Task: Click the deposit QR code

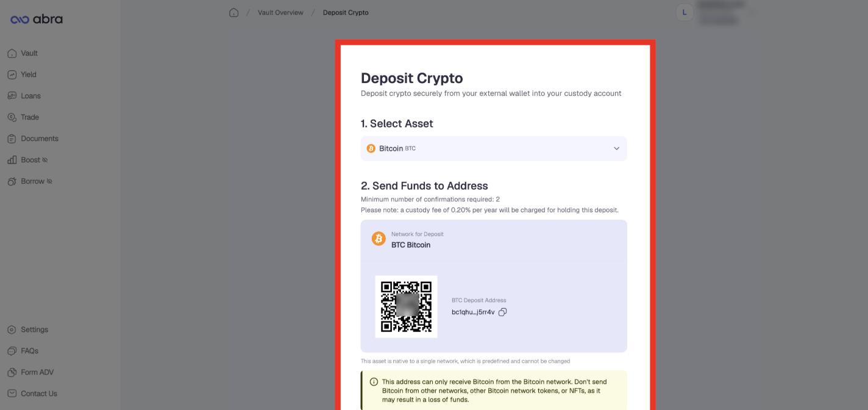Action: pyautogui.click(x=406, y=306)
